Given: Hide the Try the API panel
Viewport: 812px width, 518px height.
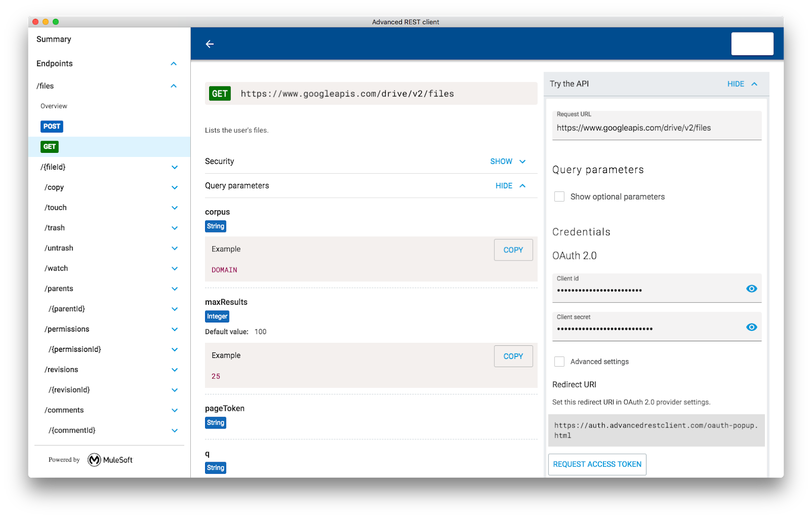Looking at the screenshot, I should (x=742, y=84).
